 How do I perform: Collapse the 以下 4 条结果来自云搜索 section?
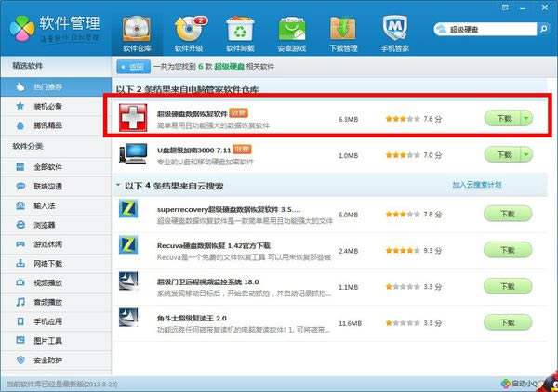tap(118, 185)
